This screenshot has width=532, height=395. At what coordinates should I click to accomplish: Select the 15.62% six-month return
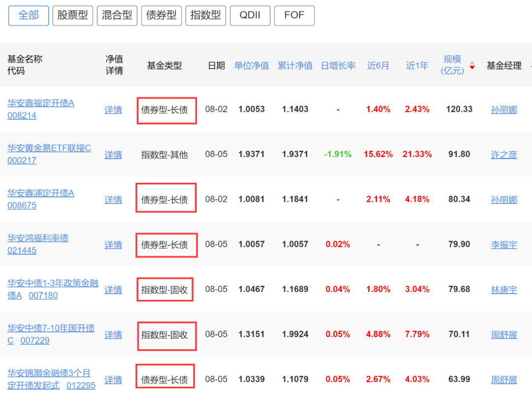click(x=378, y=154)
